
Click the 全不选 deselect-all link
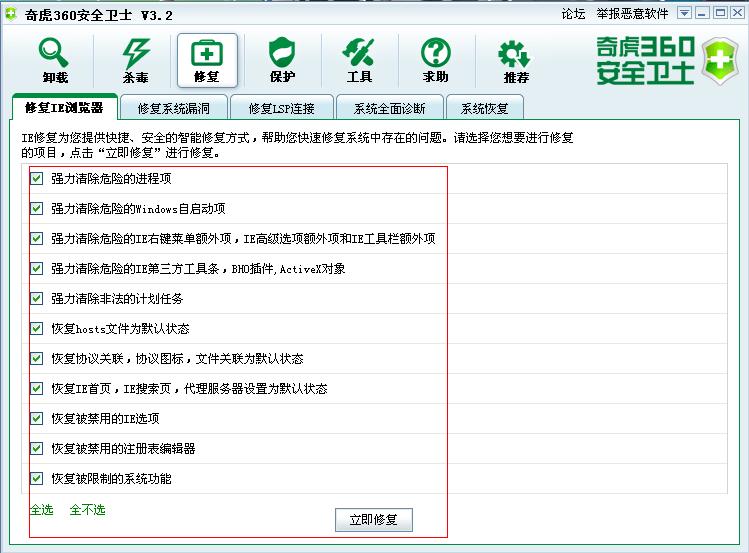pyautogui.click(x=87, y=510)
